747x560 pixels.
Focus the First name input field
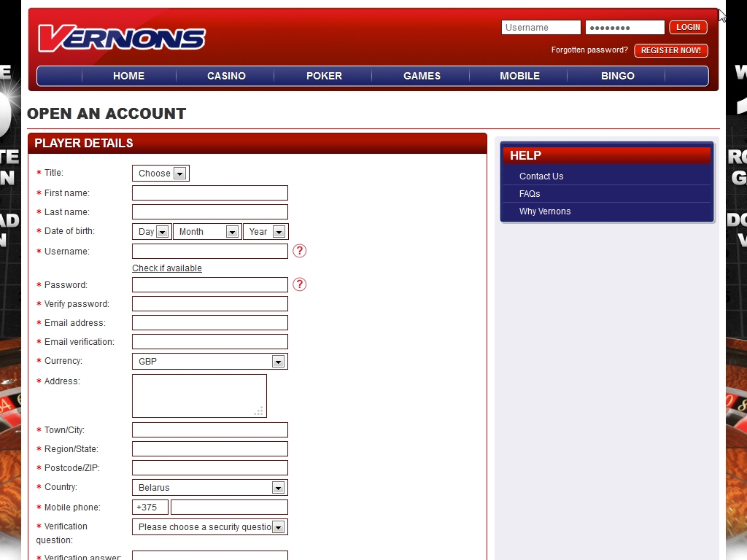coord(210,193)
